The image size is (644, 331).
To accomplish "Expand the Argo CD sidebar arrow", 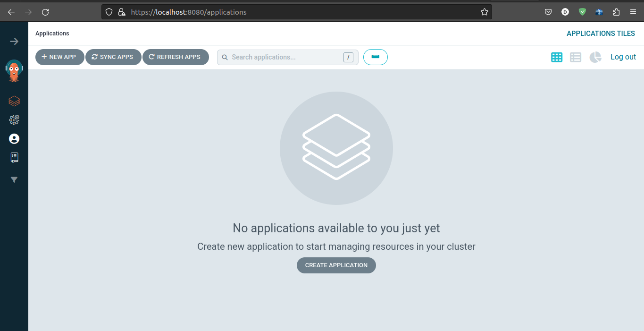I will [14, 42].
